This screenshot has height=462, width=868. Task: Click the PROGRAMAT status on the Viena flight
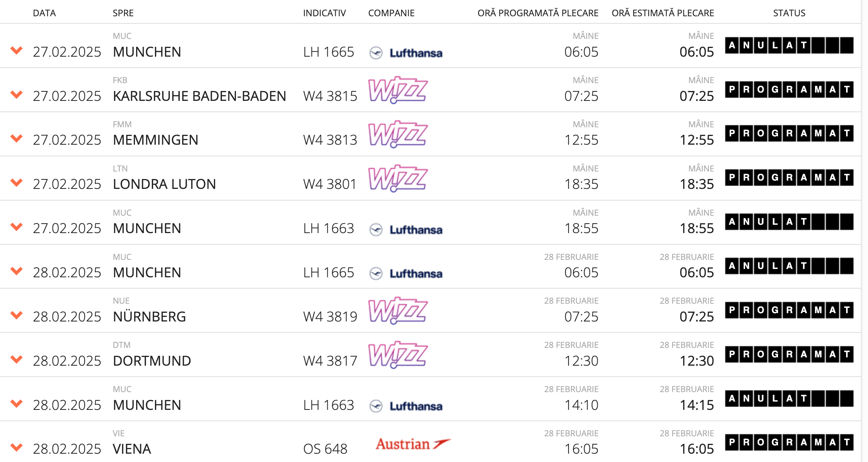pos(789,442)
